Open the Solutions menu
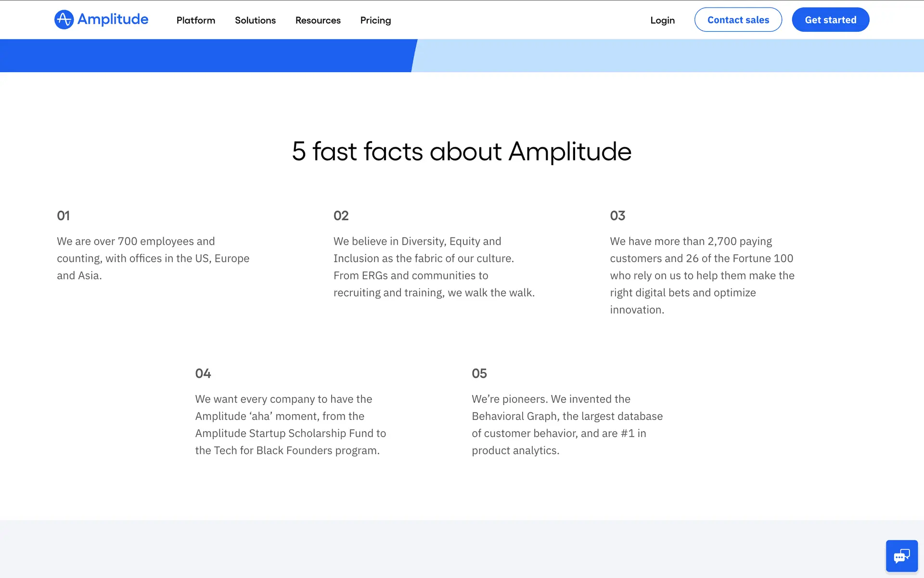Viewport: 924px width, 578px height. (x=255, y=20)
